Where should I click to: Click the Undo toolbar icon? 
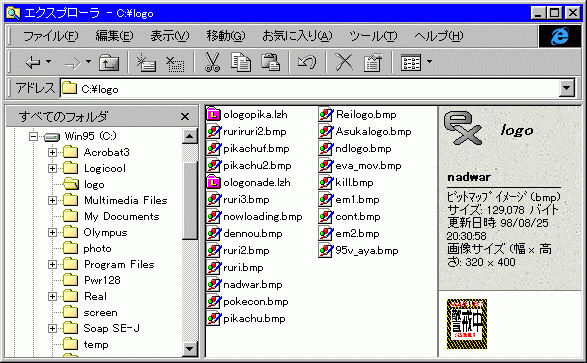307,62
